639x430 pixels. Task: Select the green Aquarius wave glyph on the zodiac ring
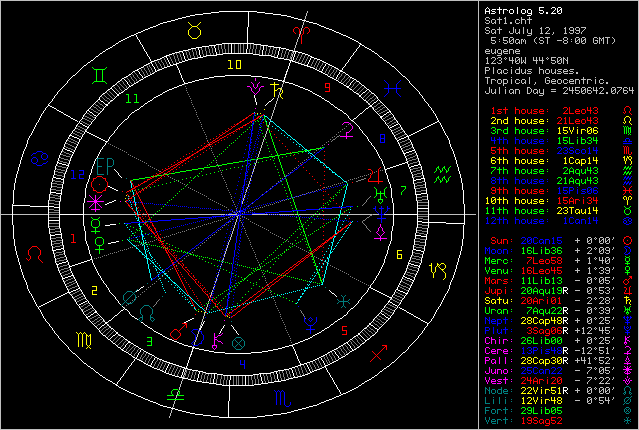tap(443, 174)
